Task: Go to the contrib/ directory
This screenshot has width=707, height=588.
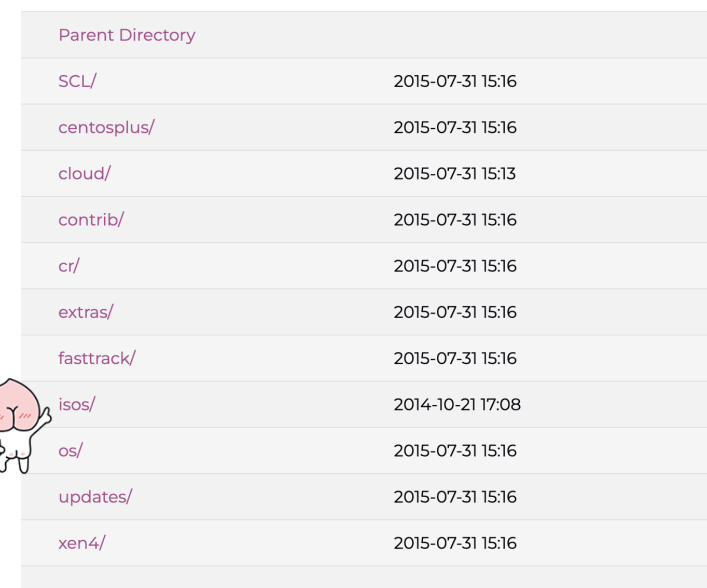Action: point(91,220)
